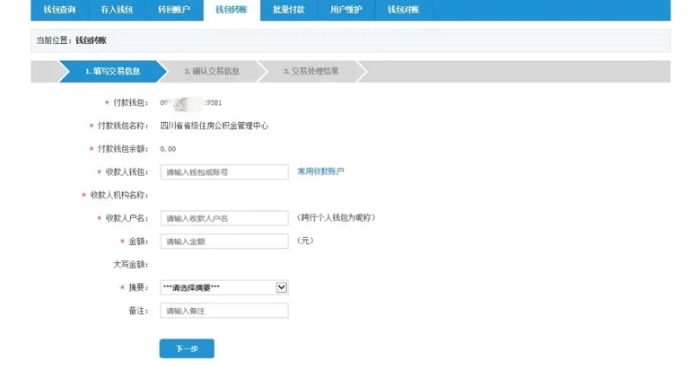This screenshot has height=378, width=700.
Task: Click the 常用收款账户 link
Action: pos(321,171)
